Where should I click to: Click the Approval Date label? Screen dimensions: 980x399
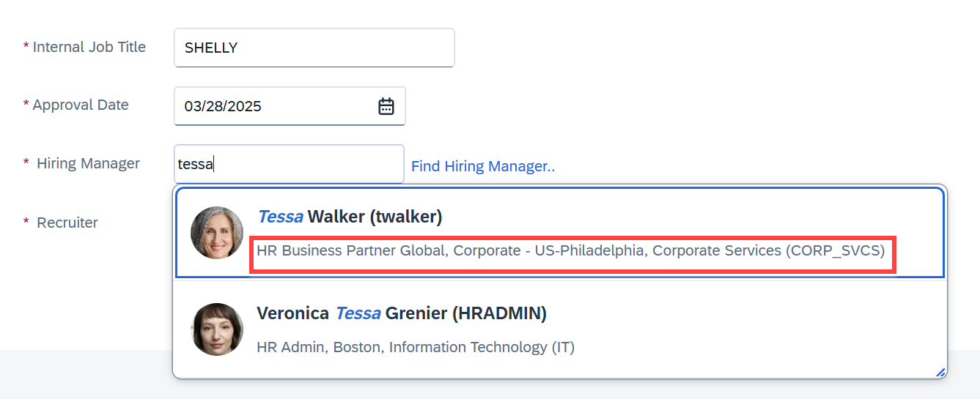81,105
